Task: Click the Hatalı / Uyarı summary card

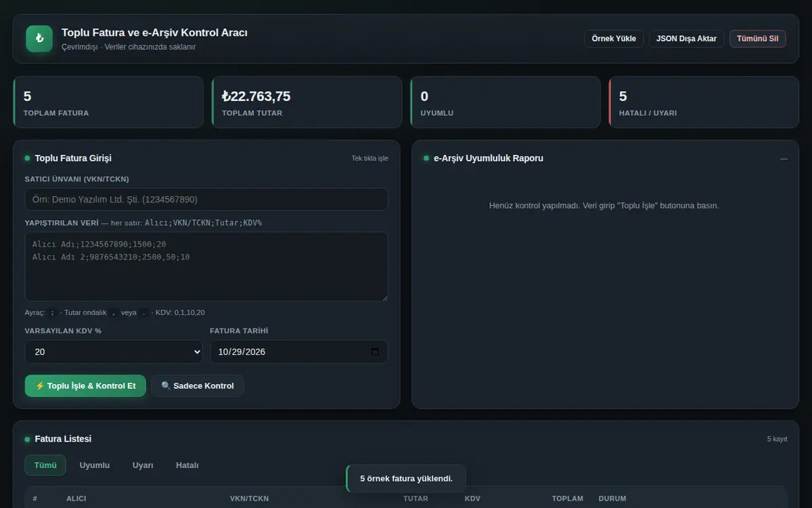Action: point(704,102)
